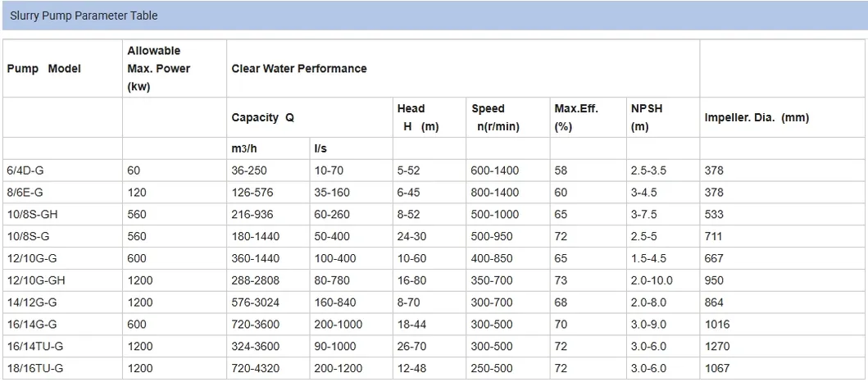
Task: Click the l/s unit subheader
Action: [320, 148]
